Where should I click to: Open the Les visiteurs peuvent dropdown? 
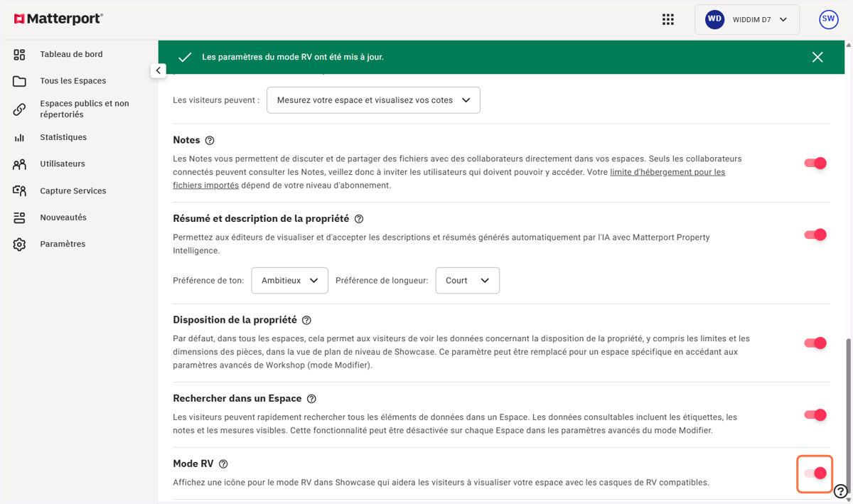coord(373,100)
